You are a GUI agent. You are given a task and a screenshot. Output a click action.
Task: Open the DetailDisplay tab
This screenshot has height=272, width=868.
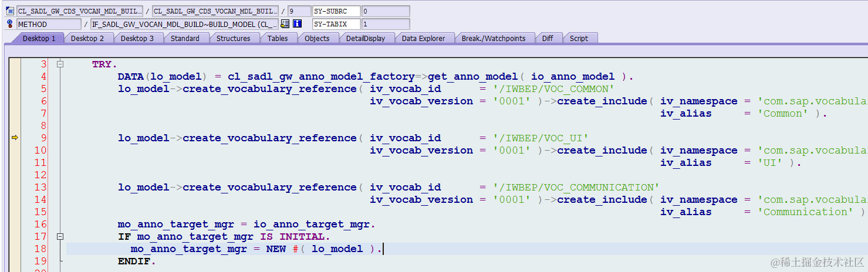[x=365, y=38]
